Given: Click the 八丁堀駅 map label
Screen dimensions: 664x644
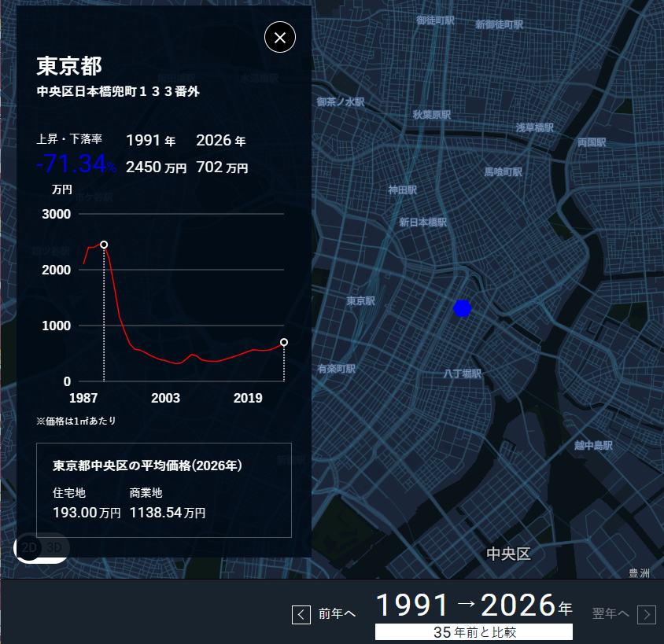Looking at the screenshot, I should pos(462,374).
